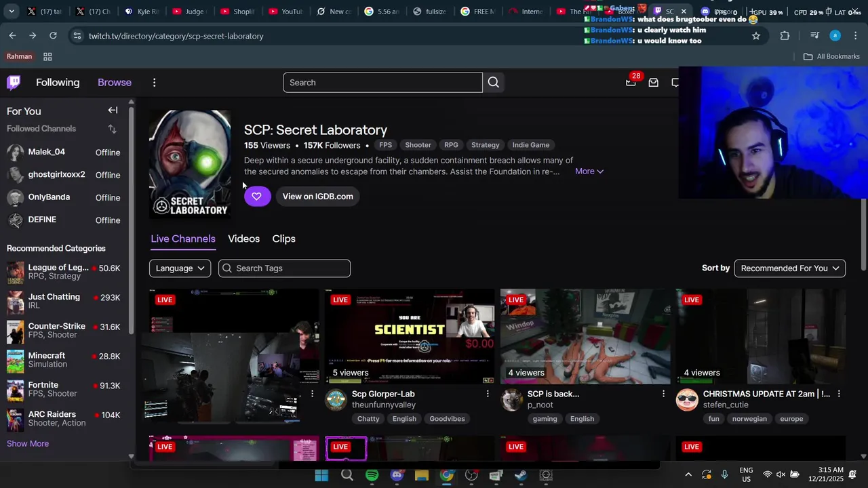
Task: Open the Twitch home logo
Action: tap(14, 83)
